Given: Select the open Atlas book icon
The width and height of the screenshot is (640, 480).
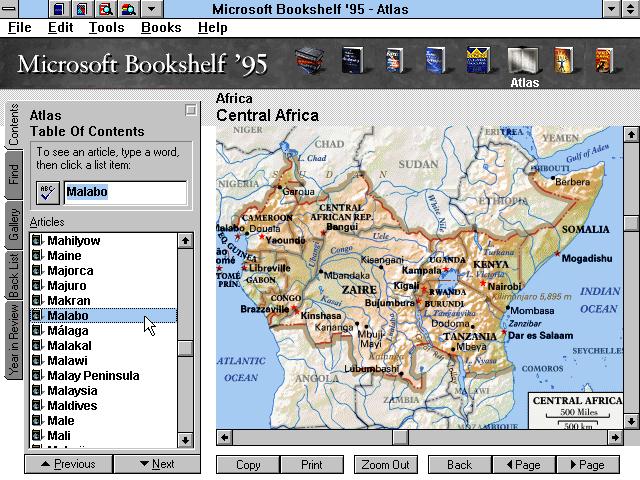Looking at the screenshot, I should pos(523,61).
